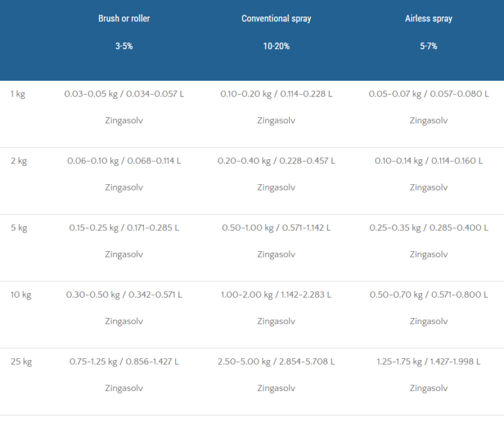Click the 2 kg row label
Viewport: 504px width, 427px height.
coord(18,161)
